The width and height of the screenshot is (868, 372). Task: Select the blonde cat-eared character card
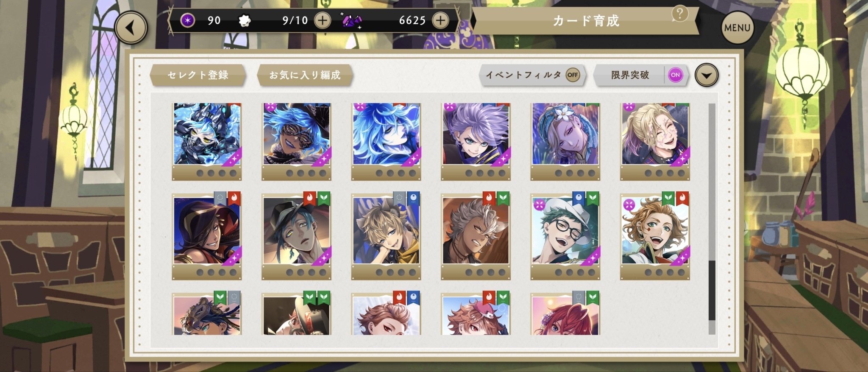386,235
